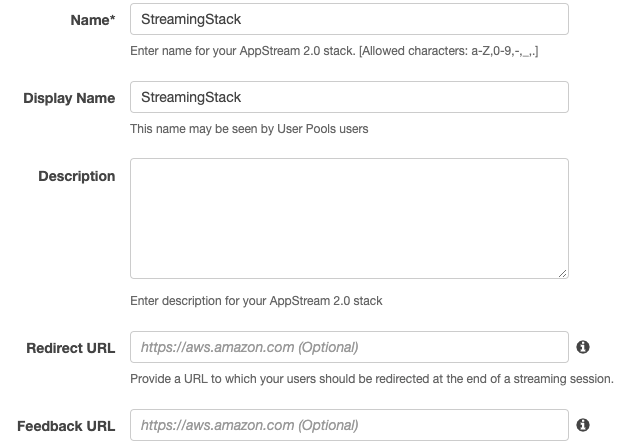Click the "Allowed characters" hint text

471,49
